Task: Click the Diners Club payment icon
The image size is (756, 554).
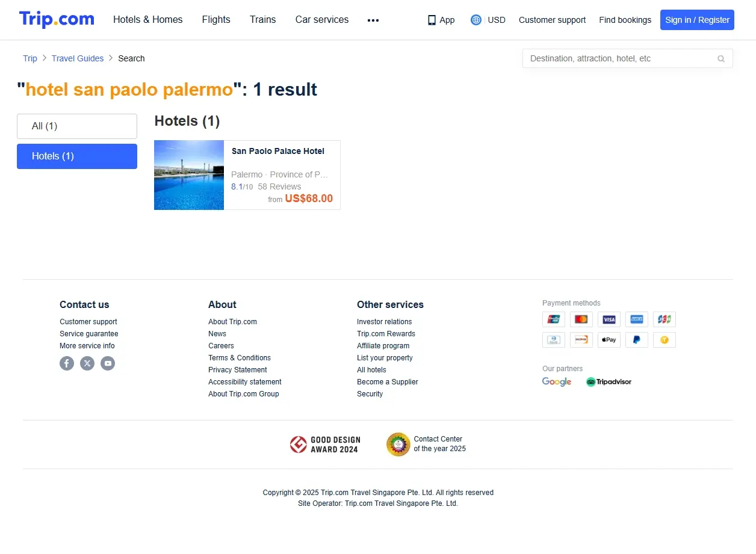Action: [554, 340]
